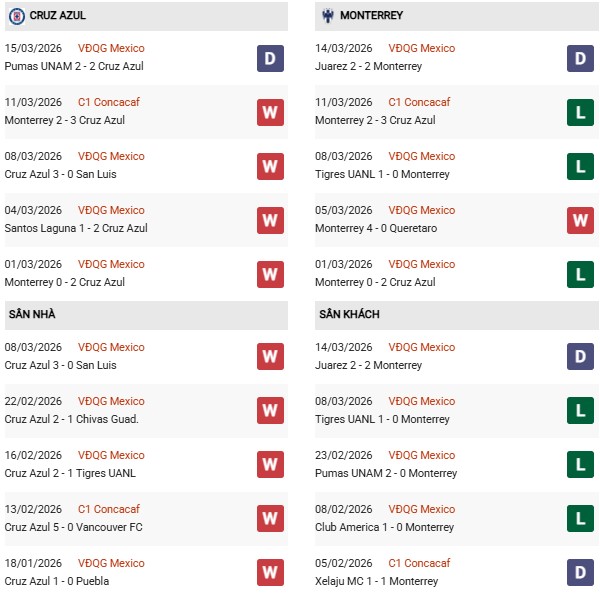This screenshot has width=600, height=593.
Task: Click D badge beside Xelaju MC 1-1 Monterrey
Action: point(580,573)
